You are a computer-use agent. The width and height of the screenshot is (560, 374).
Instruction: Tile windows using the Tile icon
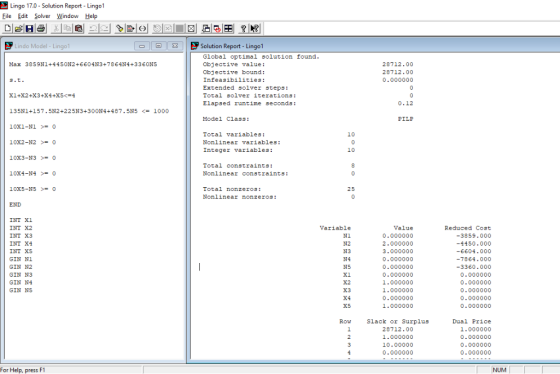pos(229,29)
